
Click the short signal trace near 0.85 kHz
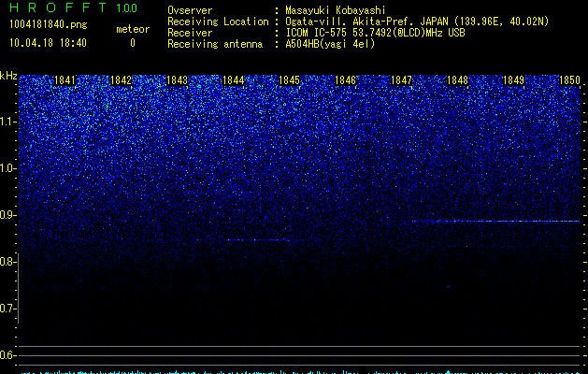click(259, 239)
